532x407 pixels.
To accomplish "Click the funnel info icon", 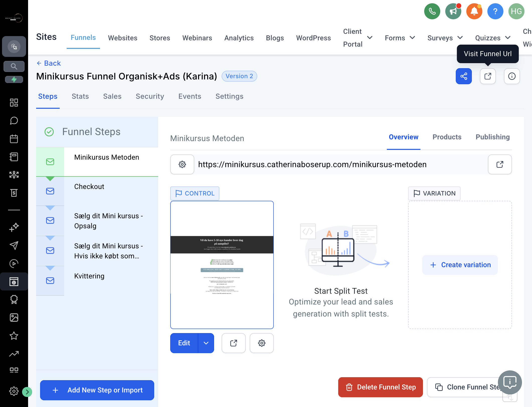I will click(512, 76).
